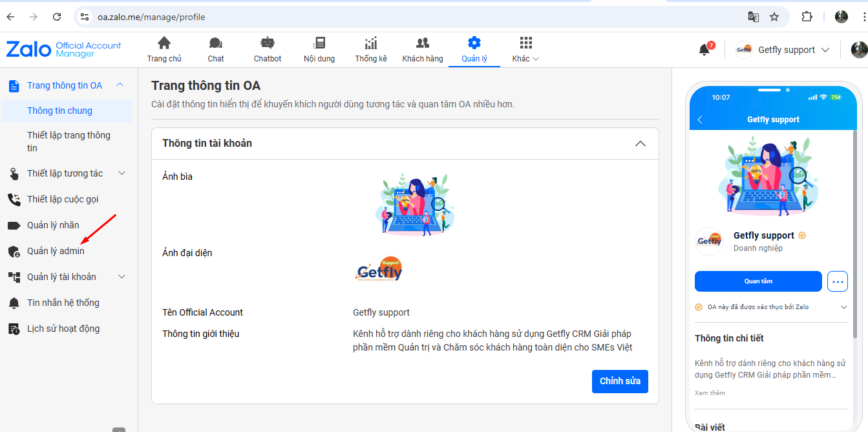The height and width of the screenshot is (432, 868).
Task: Expand the OA verification details chevron
Action: 843,307
